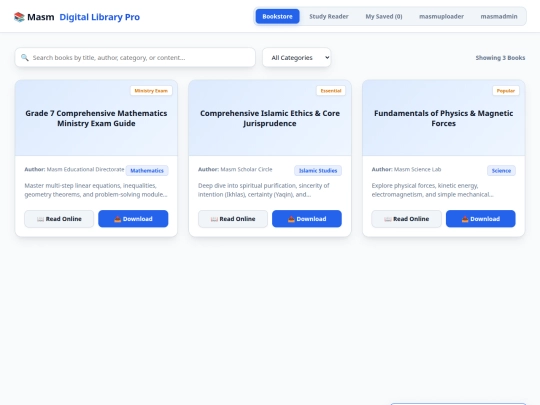Click Comprehensive Islamic Ethics title

[x=270, y=118]
